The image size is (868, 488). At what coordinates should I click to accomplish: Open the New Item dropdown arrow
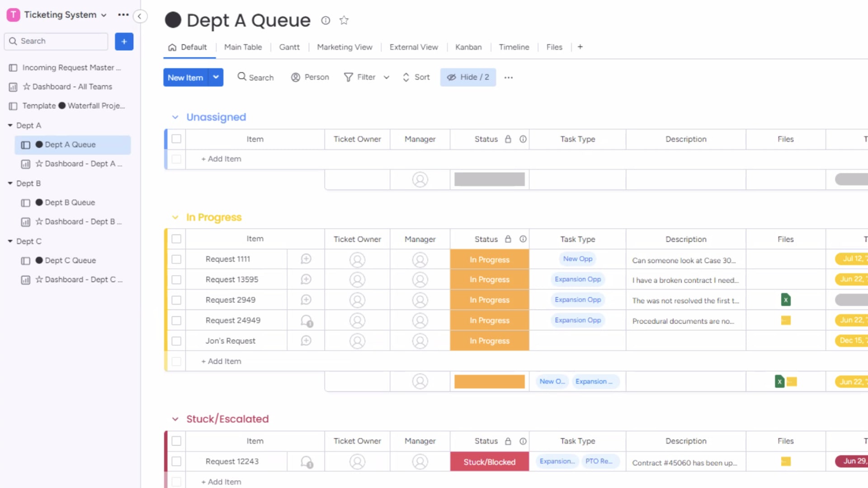pos(216,77)
